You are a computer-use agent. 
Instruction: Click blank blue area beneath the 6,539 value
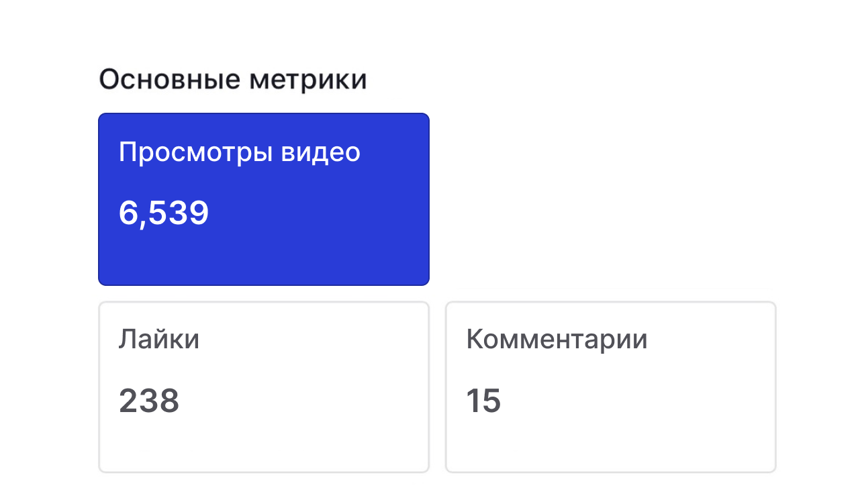point(263,258)
